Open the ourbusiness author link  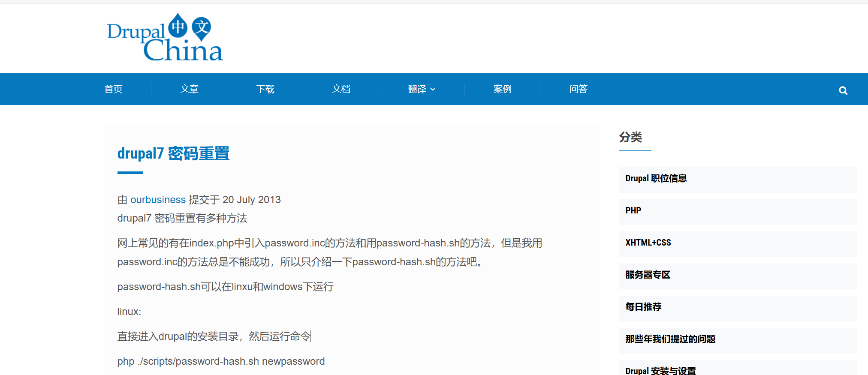[x=158, y=200]
